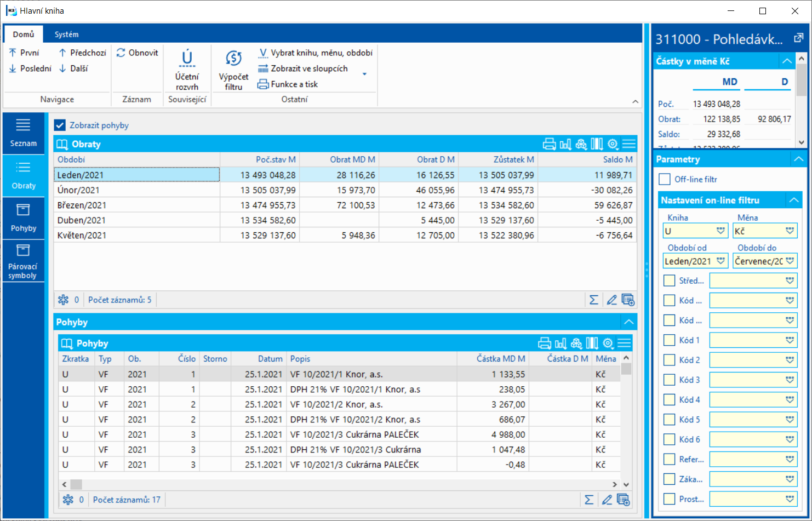Click the export icon below Obraty table
812x521 pixels.
628,300
